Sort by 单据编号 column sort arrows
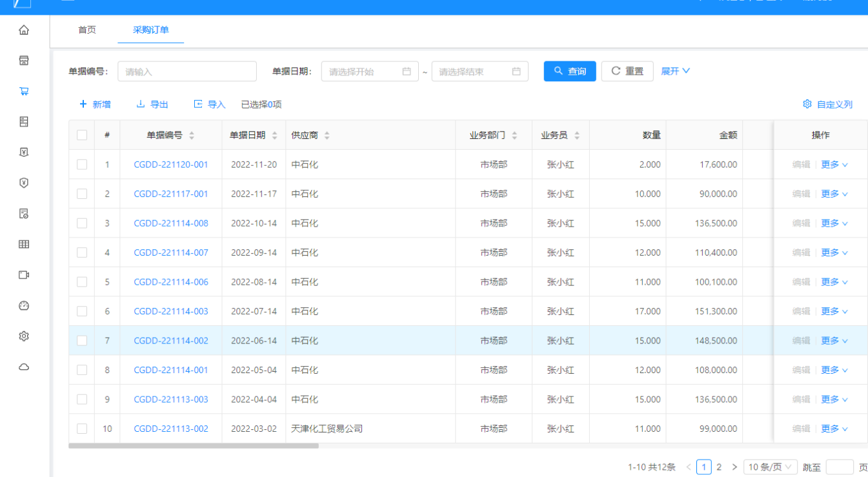The width and height of the screenshot is (868, 477). click(x=192, y=136)
